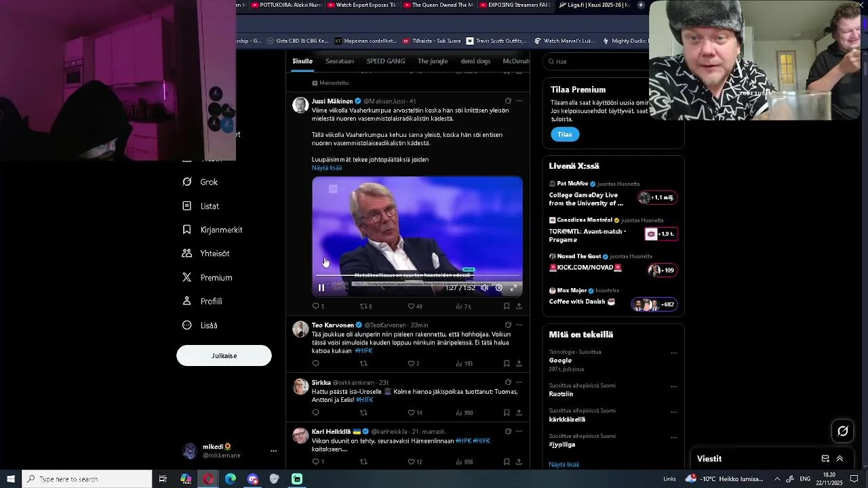The height and width of the screenshot is (488, 868).
Task: Open the video settings gear
Action: 499,288
